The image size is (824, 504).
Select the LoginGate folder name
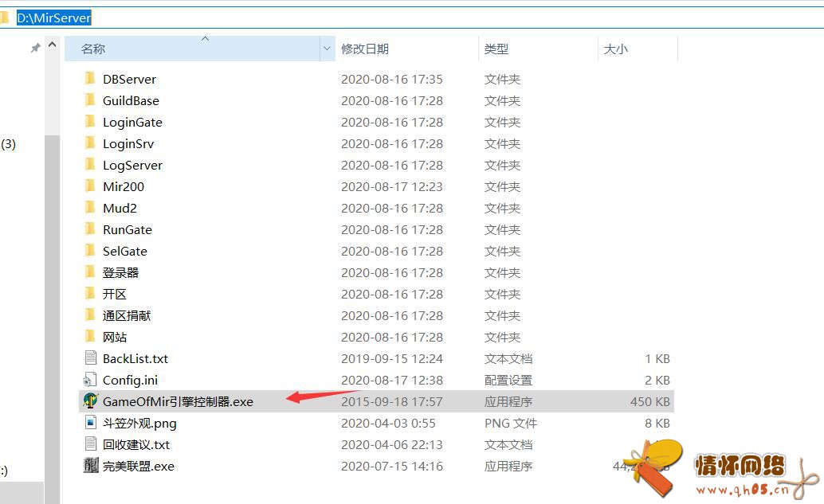(132, 122)
